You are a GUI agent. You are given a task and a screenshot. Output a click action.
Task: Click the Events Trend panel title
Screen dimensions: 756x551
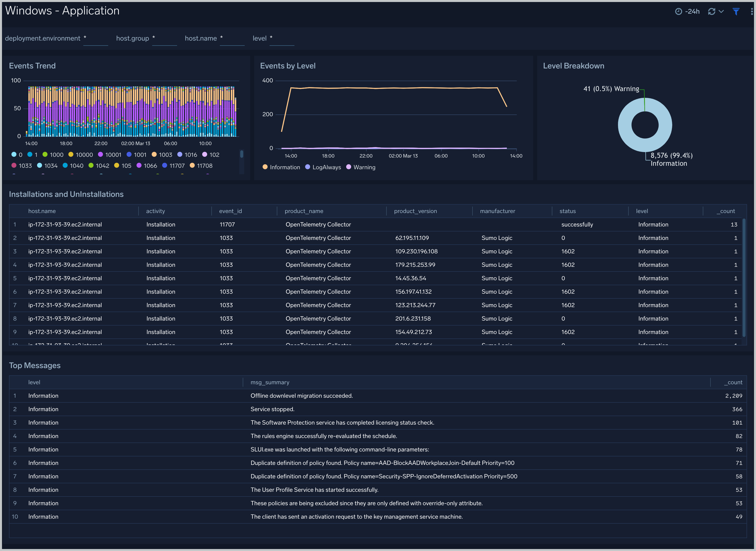coord(32,66)
